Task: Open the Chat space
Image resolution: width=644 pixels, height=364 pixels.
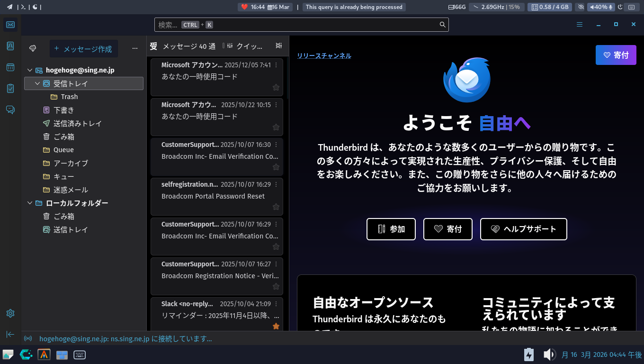Action: (x=10, y=110)
